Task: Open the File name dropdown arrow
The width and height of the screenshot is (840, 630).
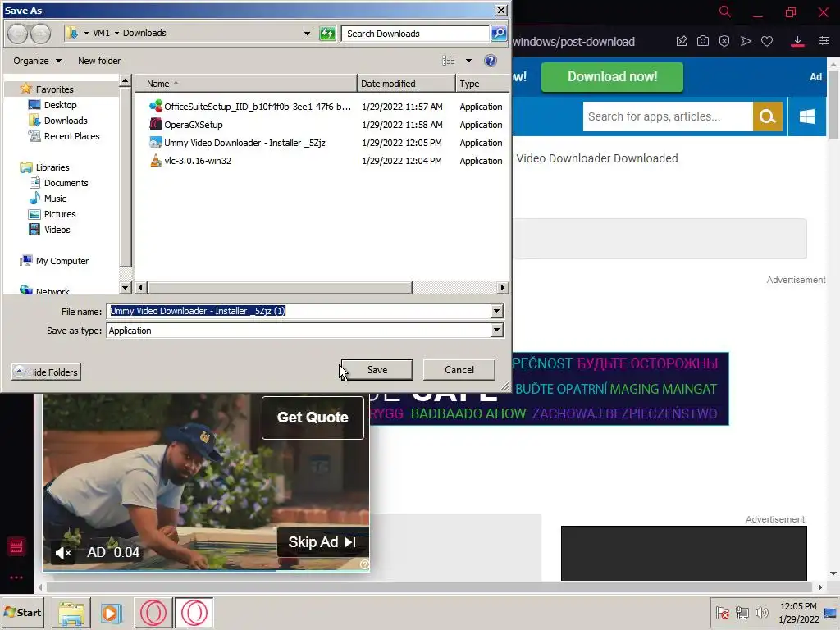Action: (x=496, y=311)
